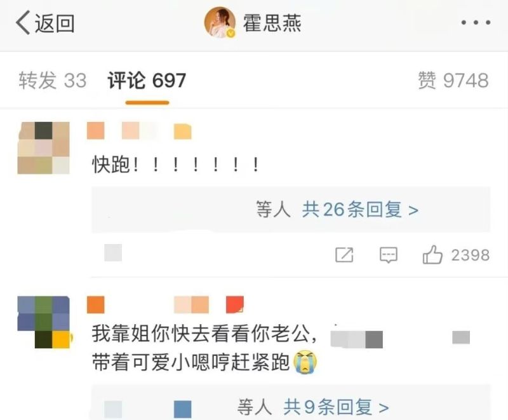Expand 共26条回复 replies thread
The width and height of the screenshot is (508, 420).
tap(360, 209)
